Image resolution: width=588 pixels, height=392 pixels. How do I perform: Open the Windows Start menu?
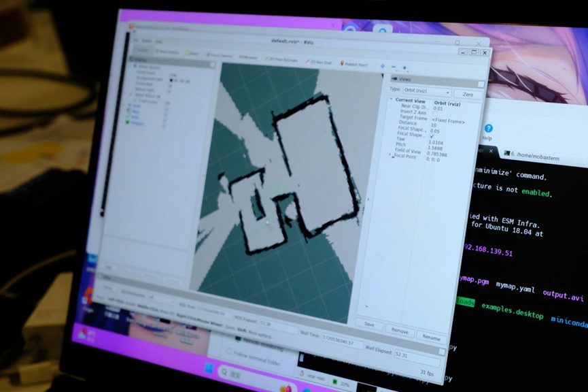click(x=209, y=368)
